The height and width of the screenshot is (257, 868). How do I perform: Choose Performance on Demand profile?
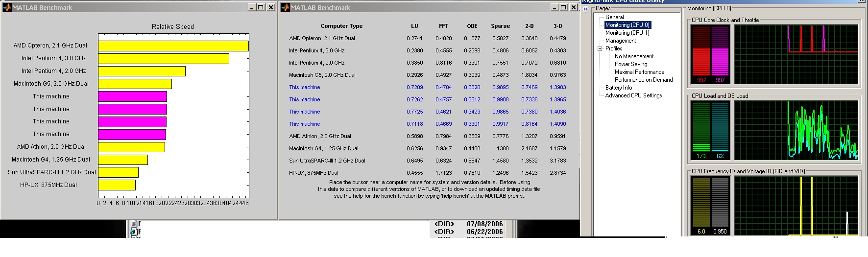point(644,80)
